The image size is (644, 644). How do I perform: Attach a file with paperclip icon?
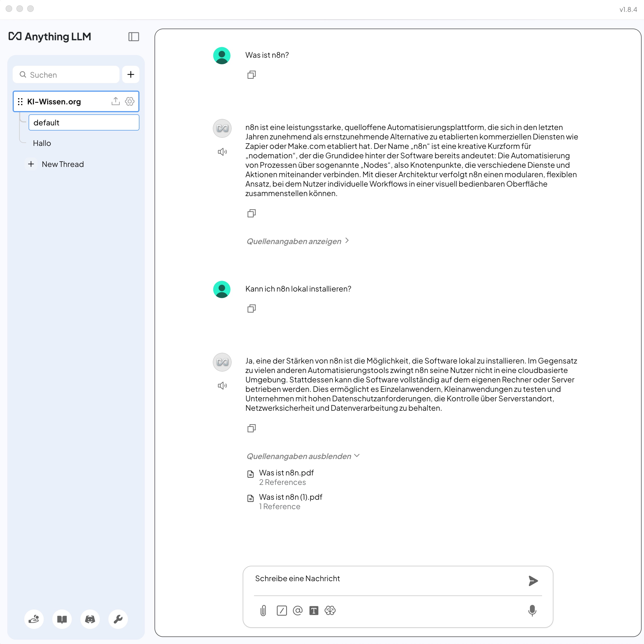(263, 611)
